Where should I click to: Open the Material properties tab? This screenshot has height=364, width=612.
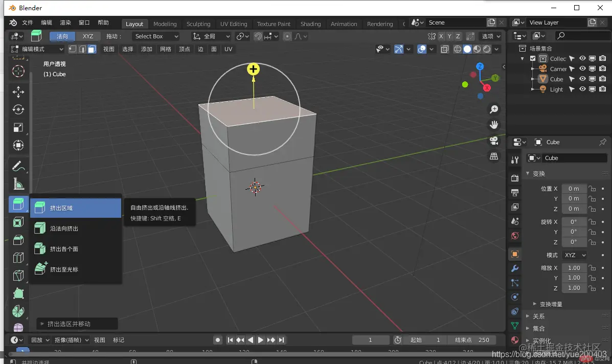coord(515,340)
